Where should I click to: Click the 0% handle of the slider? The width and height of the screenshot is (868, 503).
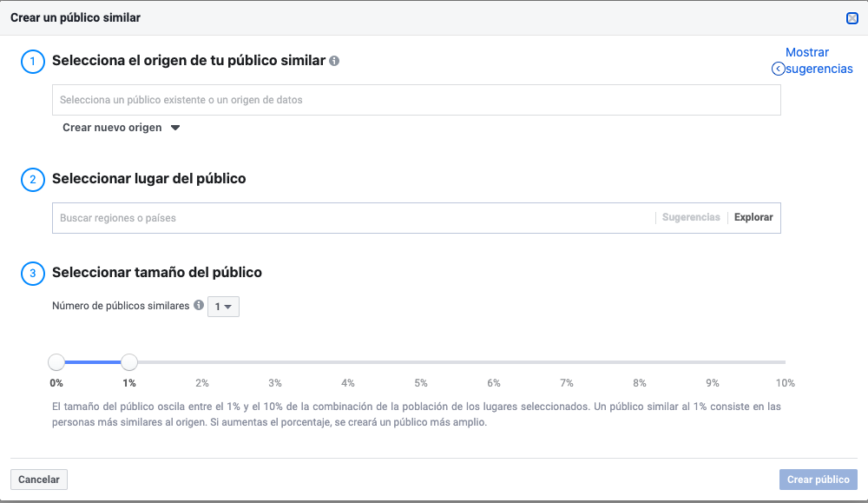(x=56, y=361)
